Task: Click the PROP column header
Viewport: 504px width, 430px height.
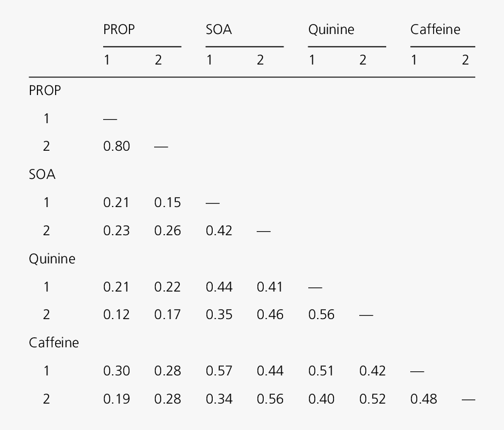Action: (119, 29)
